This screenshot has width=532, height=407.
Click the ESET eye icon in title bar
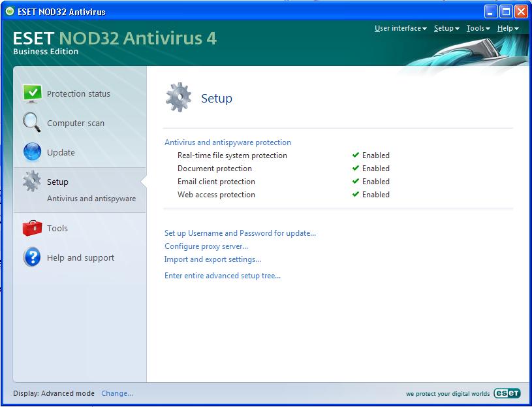point(10,12)
